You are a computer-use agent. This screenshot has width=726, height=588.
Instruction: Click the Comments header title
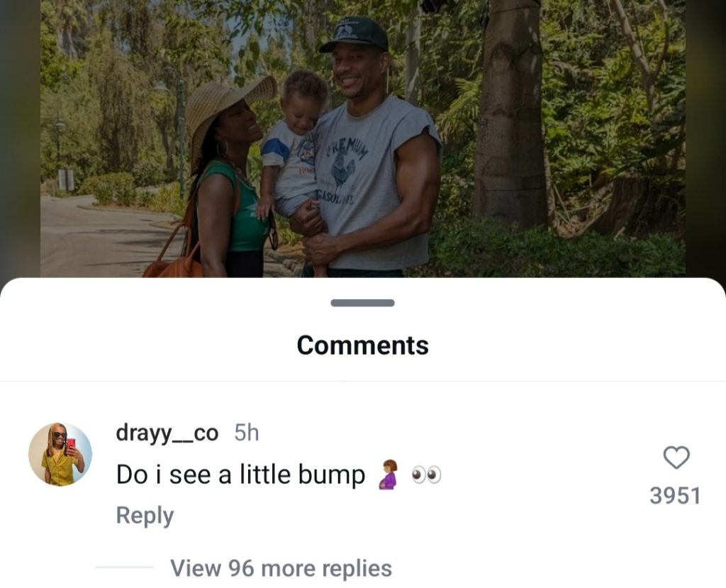pyautogui.click(x=362, y=345)
